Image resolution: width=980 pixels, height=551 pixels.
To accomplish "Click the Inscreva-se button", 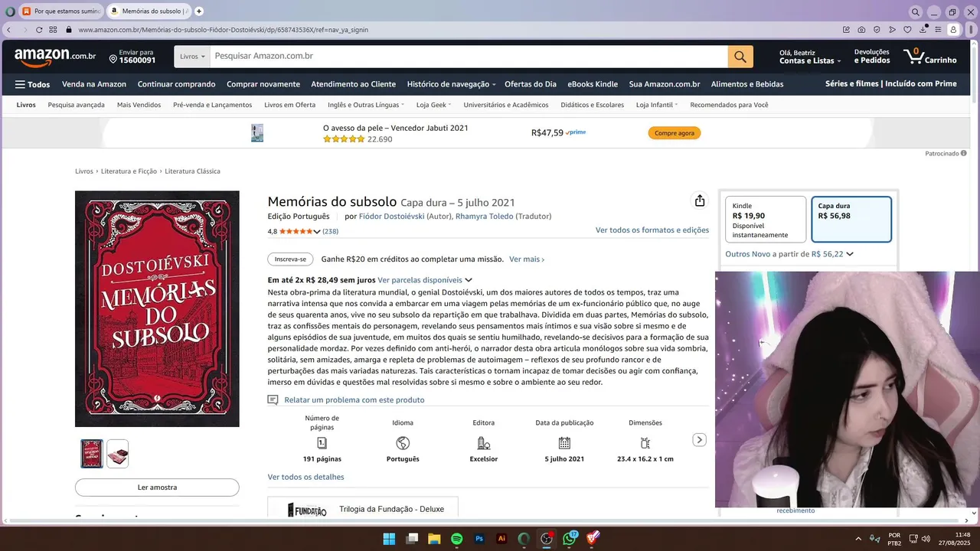I will click(x=290, y=259).
